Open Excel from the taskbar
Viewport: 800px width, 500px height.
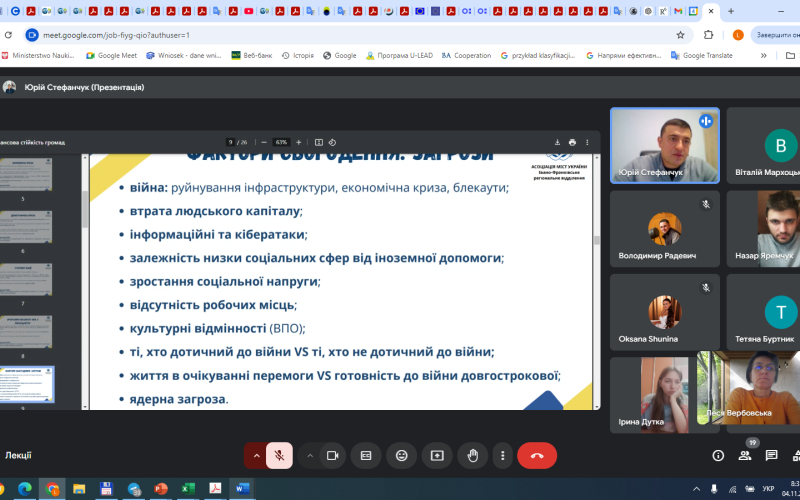pos(188,489)
